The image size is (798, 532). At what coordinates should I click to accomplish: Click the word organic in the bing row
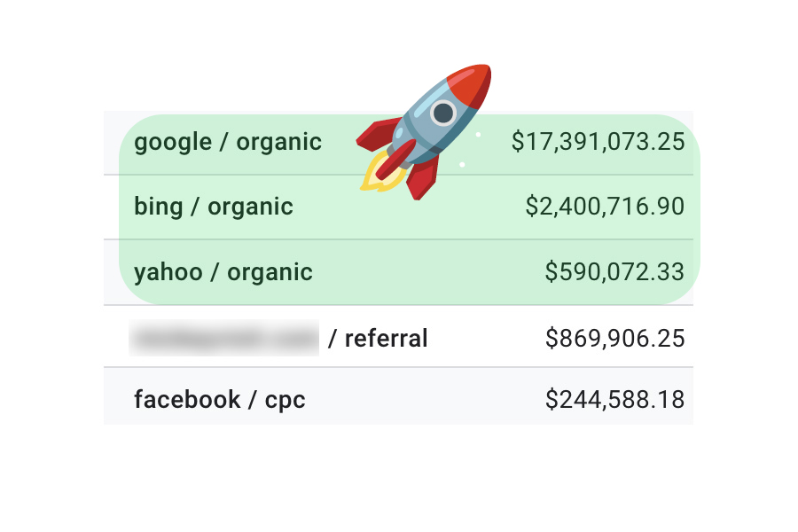[x=250, y=207]
